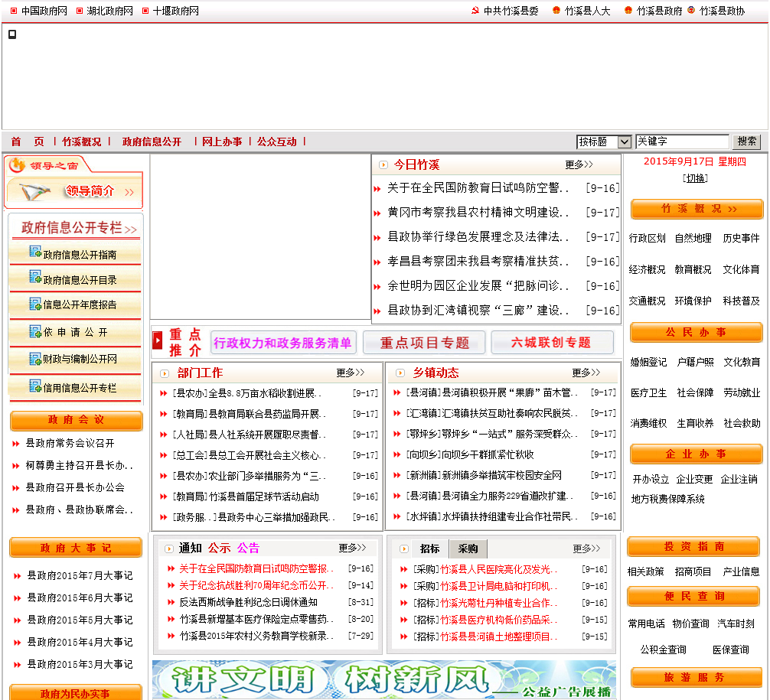Click the 关键字 search input field
Viewport: 770px width, 700px height.
[682, 142]
